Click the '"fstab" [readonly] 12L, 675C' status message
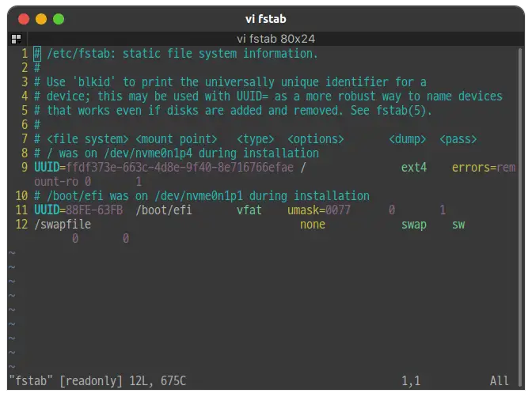This screenshot has height=397, width=532. [x=97, y=380]
